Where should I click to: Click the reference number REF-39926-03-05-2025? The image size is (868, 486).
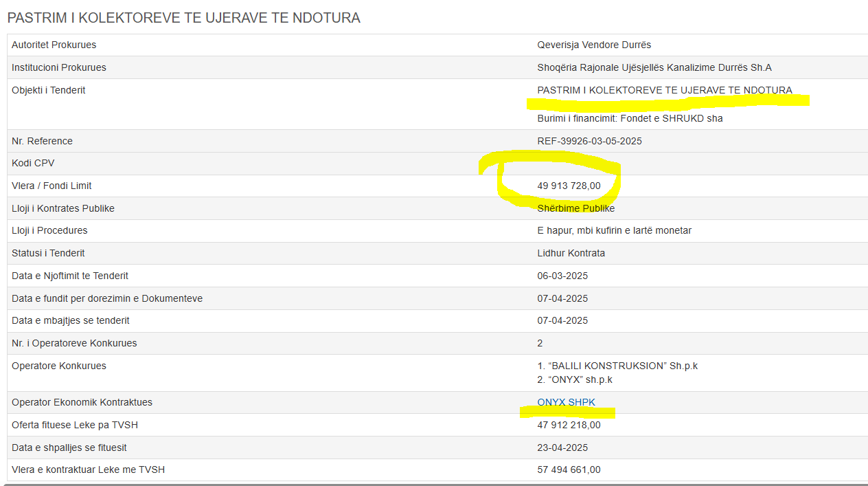(x=589, y=141)
